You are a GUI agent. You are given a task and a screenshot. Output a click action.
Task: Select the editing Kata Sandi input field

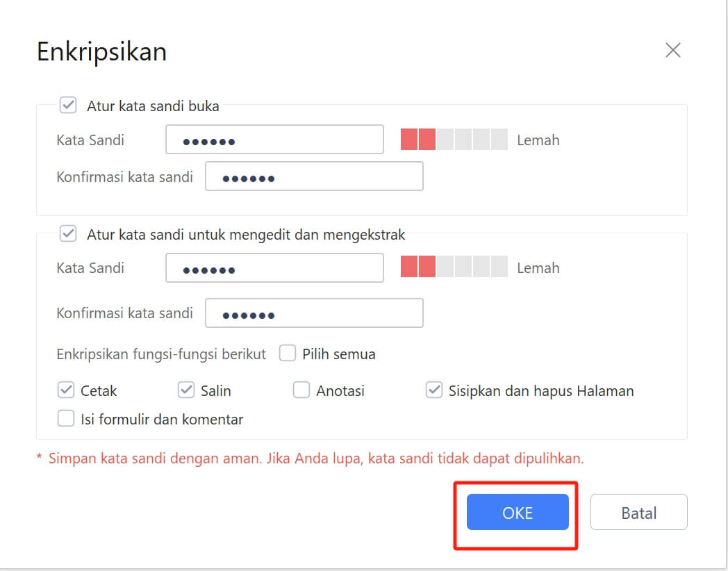pyautogui.click(x=274, y=267)
